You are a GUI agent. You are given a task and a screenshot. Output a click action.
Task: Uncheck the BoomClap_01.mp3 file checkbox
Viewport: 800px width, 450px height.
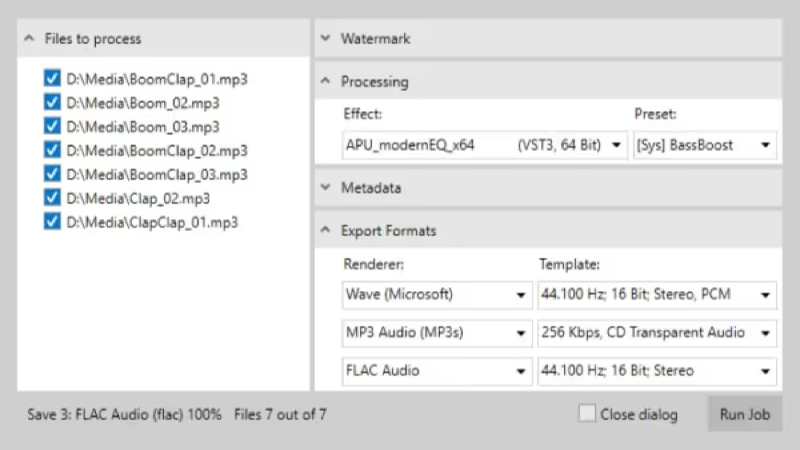52,79
